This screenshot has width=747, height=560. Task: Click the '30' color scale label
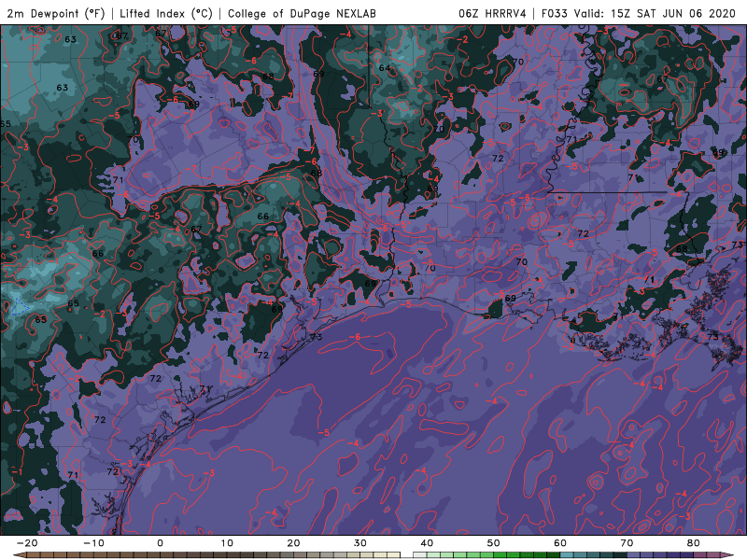point(360,543)
